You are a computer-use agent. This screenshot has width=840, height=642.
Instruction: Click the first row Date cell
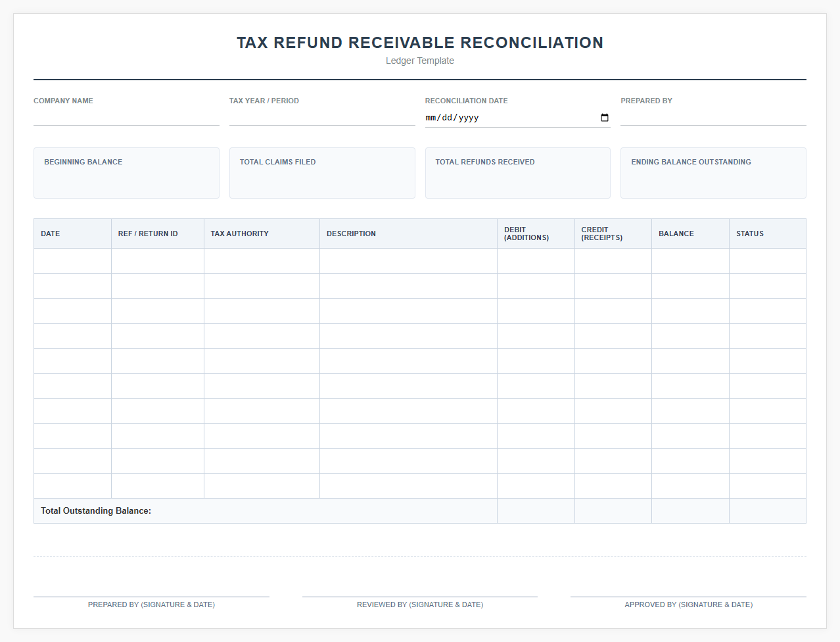click(72, 261)
